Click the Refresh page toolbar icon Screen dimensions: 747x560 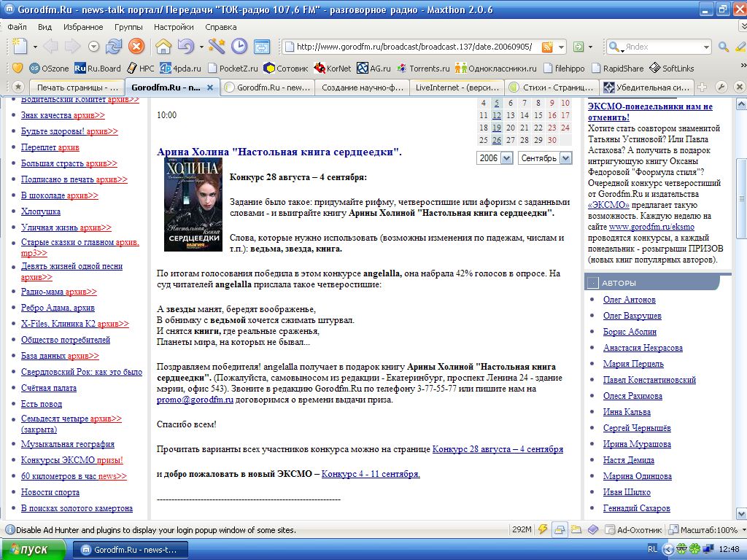tap(113, 47)
